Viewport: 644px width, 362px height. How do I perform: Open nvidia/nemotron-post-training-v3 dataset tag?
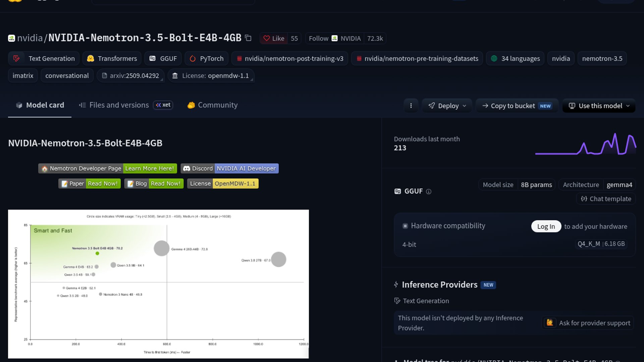(290, 58)
